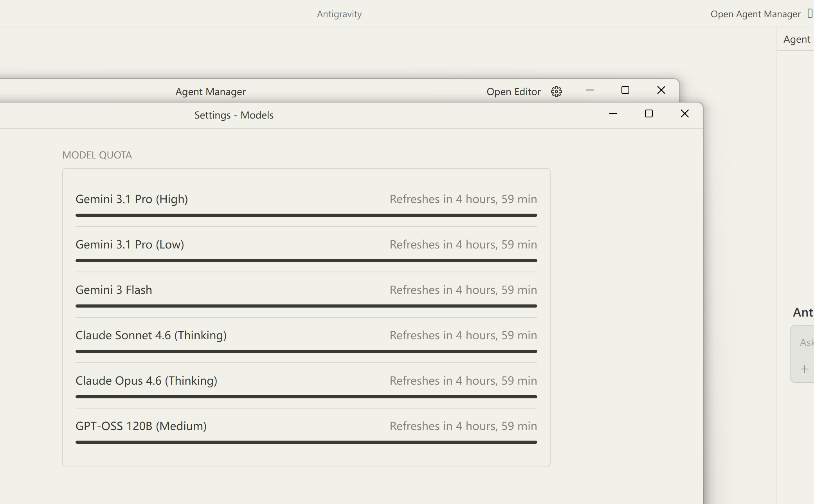
Task: Click the panel icon beside Open Agent Manager
Action: point(810,14)
